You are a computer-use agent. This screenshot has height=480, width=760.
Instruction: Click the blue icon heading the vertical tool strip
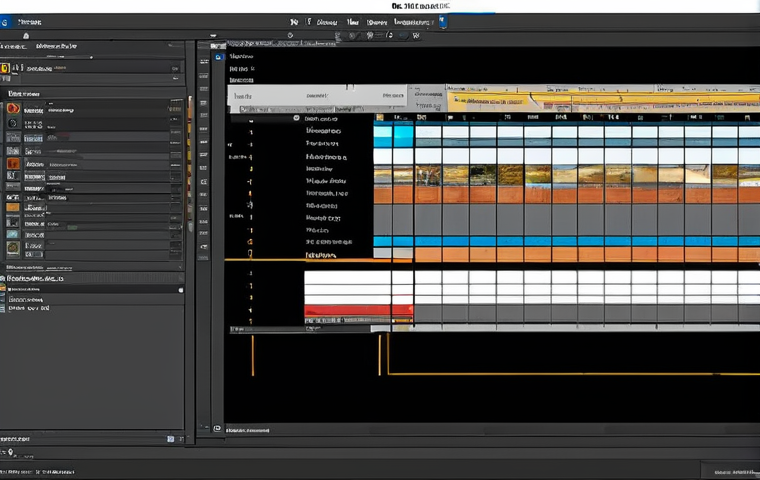tap(219, 57)
